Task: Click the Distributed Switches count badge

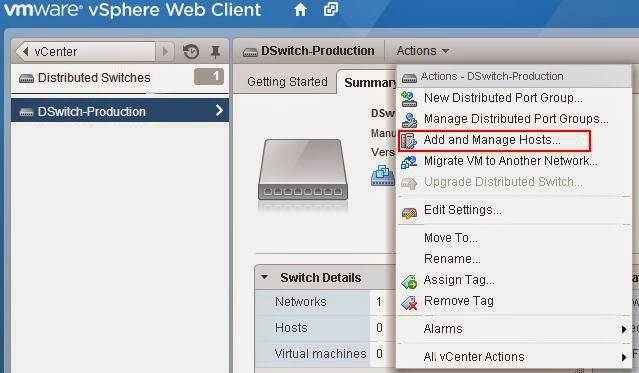Action: [209, 77]
